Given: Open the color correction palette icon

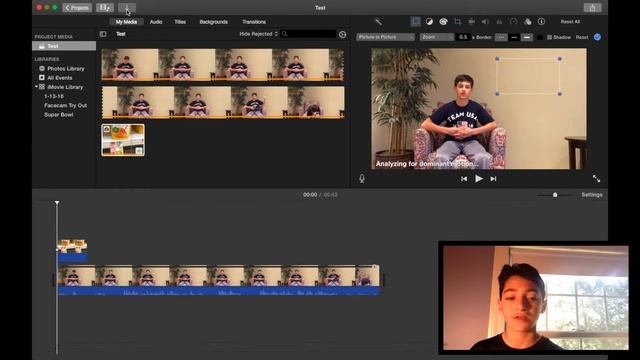Looking at the screenshot, I should point(443,22).
